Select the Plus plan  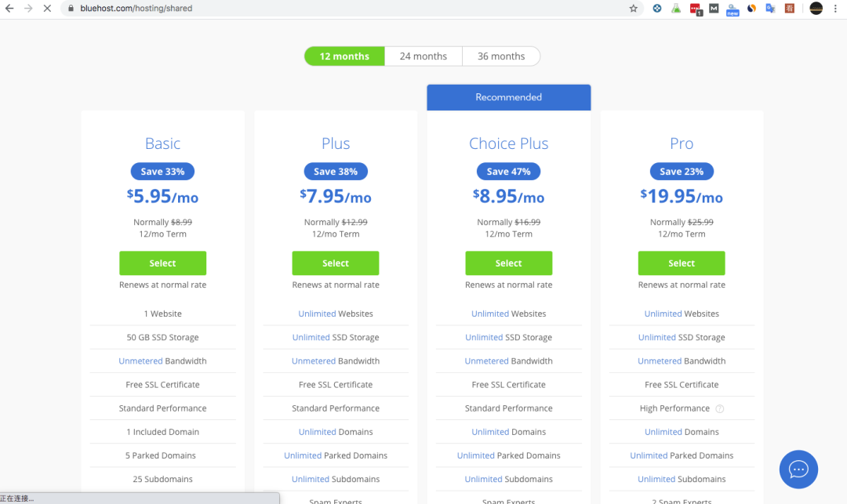click(x=336, y=263)
